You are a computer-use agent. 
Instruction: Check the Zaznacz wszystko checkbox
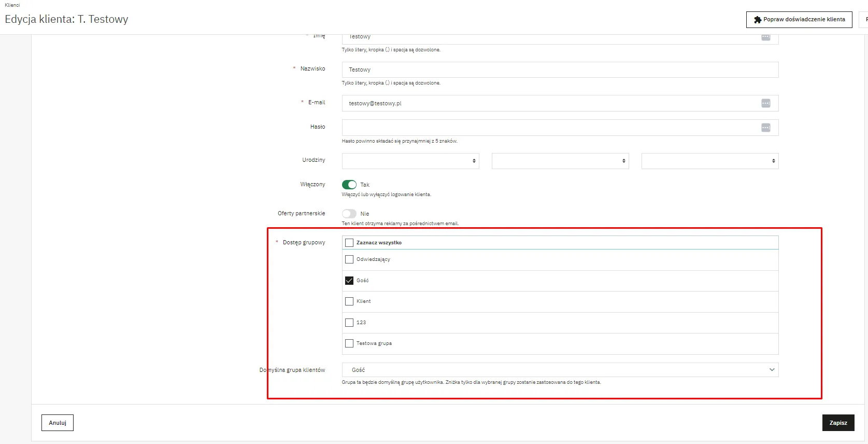349,243
